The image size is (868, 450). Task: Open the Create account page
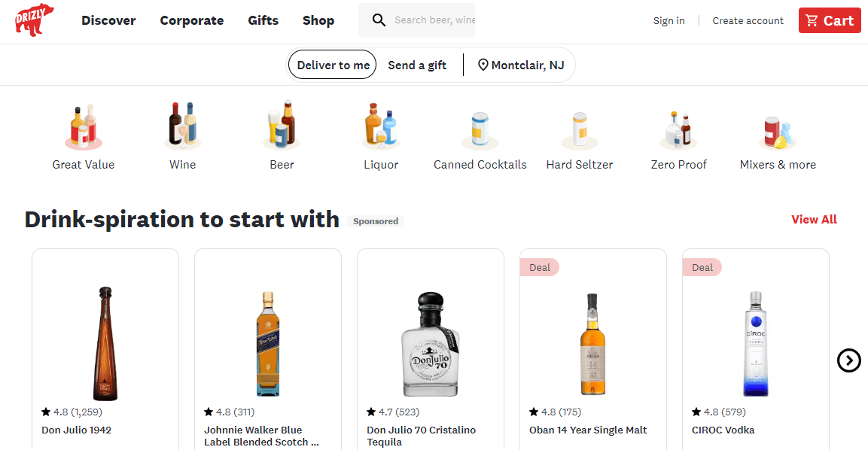(x=748, y=20)
